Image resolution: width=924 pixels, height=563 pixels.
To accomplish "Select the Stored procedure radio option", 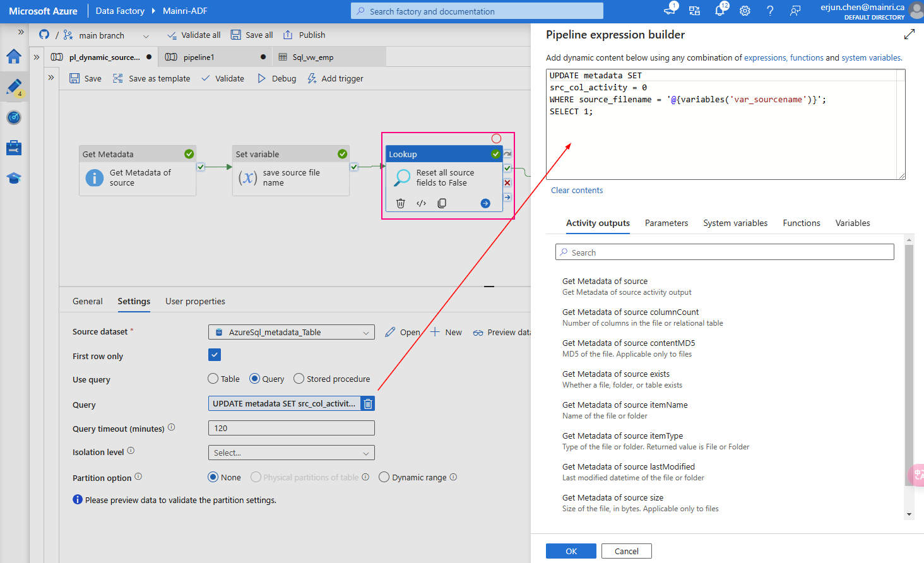I will [x=298, y=378].
